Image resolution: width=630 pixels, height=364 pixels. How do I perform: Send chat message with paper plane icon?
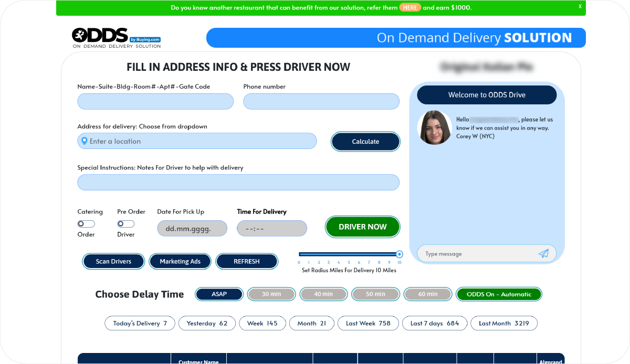pyautogui.click(x=543, y=254)
